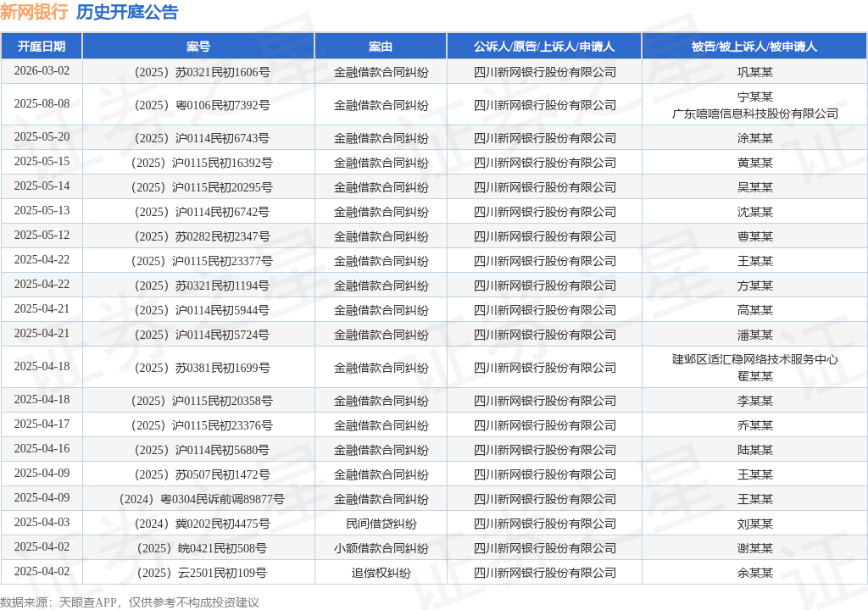Screen dimensions: 868x610
Task: Click defendant name 乔某某
Action: point(754,425)
